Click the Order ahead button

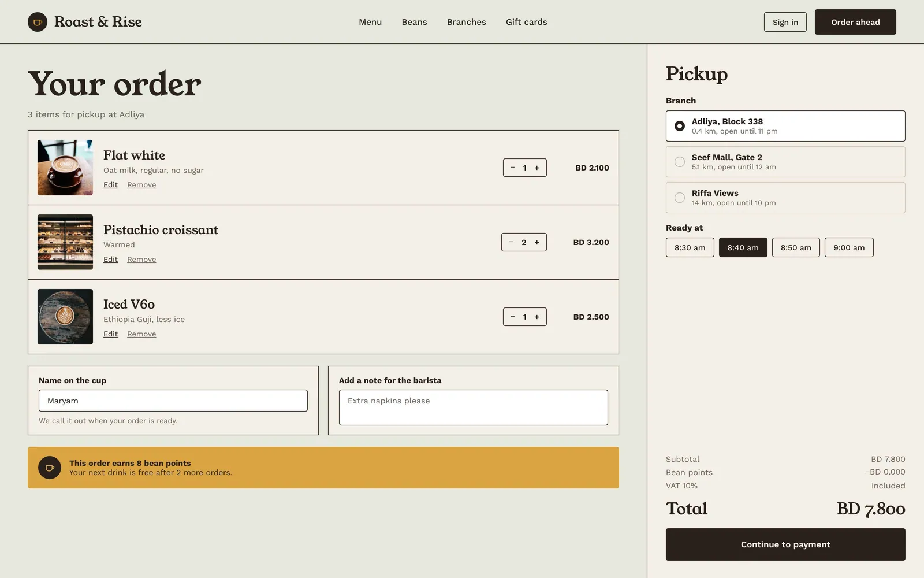pos(855,22)
